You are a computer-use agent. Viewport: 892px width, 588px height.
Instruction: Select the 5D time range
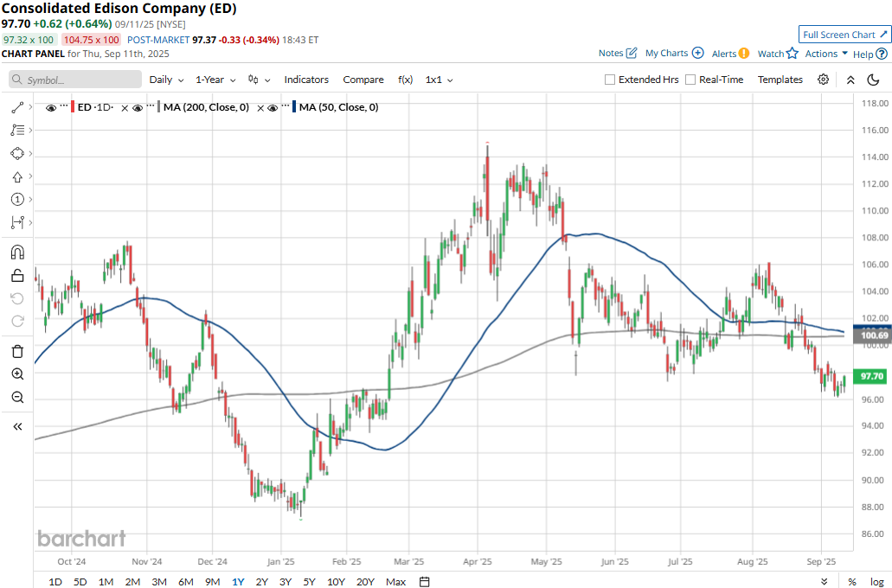point(80,581)
